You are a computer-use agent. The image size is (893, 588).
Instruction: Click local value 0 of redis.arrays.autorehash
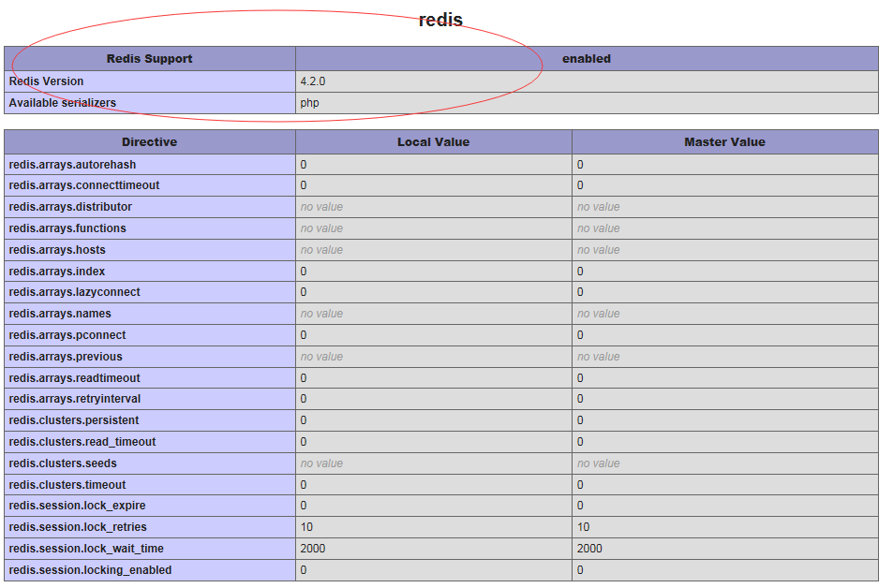tap(304, 165)
